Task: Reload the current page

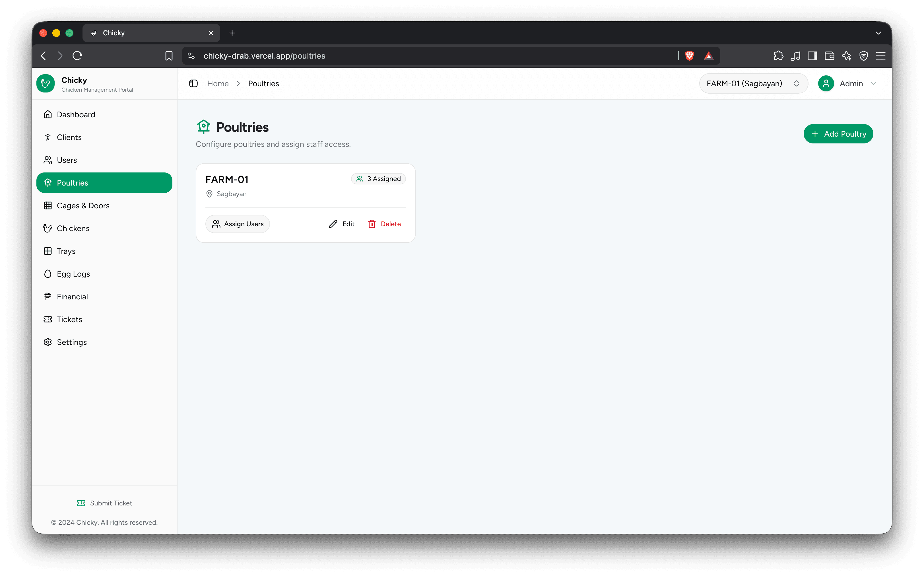Action: pyautogui.click(x=77, y=56)
